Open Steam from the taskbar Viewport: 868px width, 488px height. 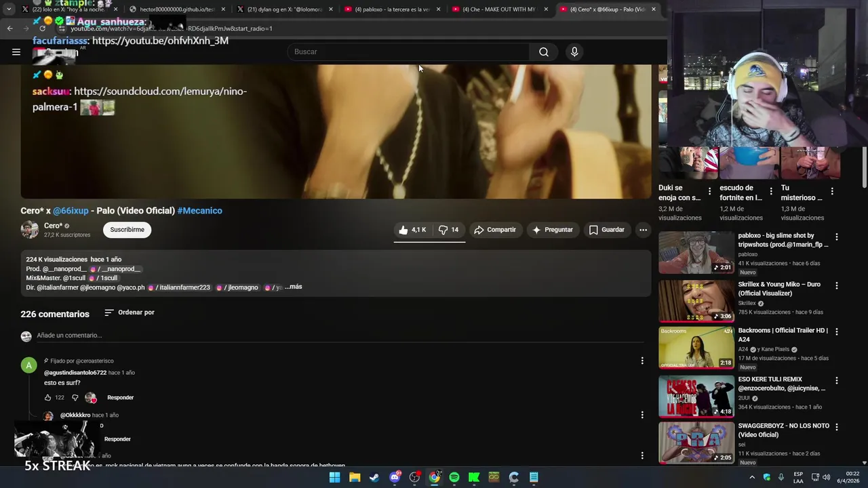pyautogui.click(x=374, y=477)
